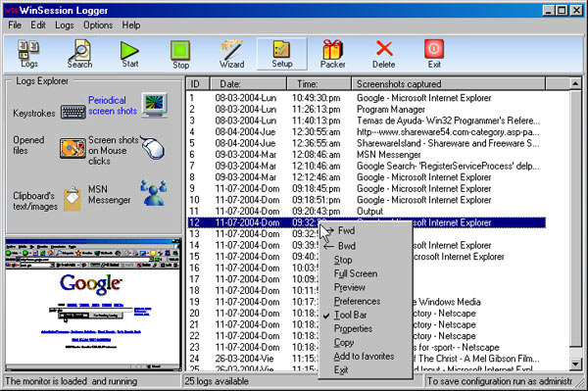Click the scrollbar down arrow

point(575,364)
